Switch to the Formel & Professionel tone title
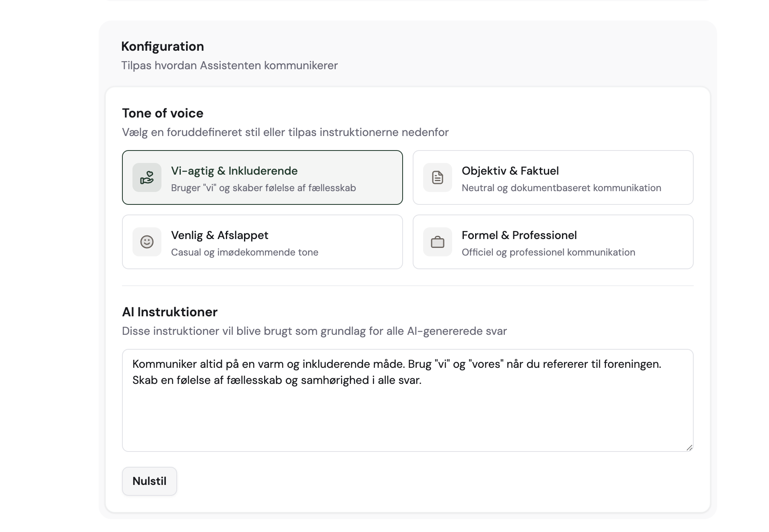The width and height of the screenshot is (769, 532). [519, 235]
